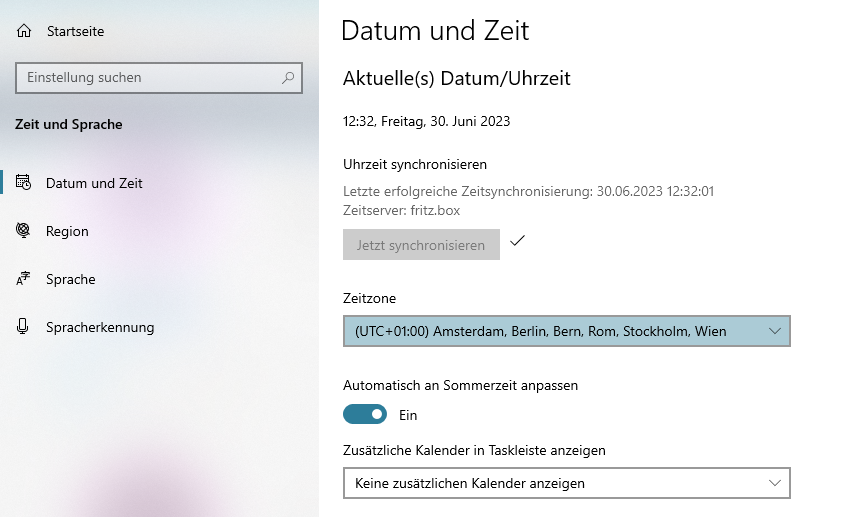Open the Region settings page
Image resolution: width=848 pixels, height=517 pixels.
point(67,231)
